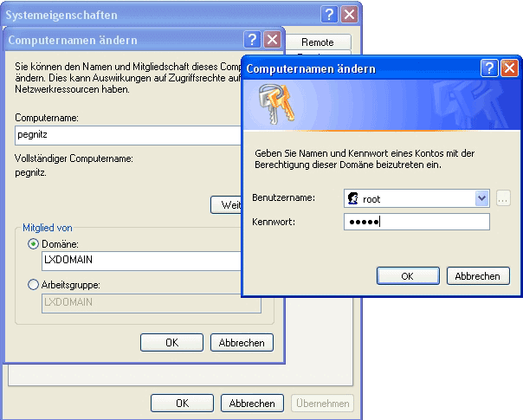This screenshot has width=523, height=420.
Task: Close the Systemeigenschaften window
Action: (349, 14)
